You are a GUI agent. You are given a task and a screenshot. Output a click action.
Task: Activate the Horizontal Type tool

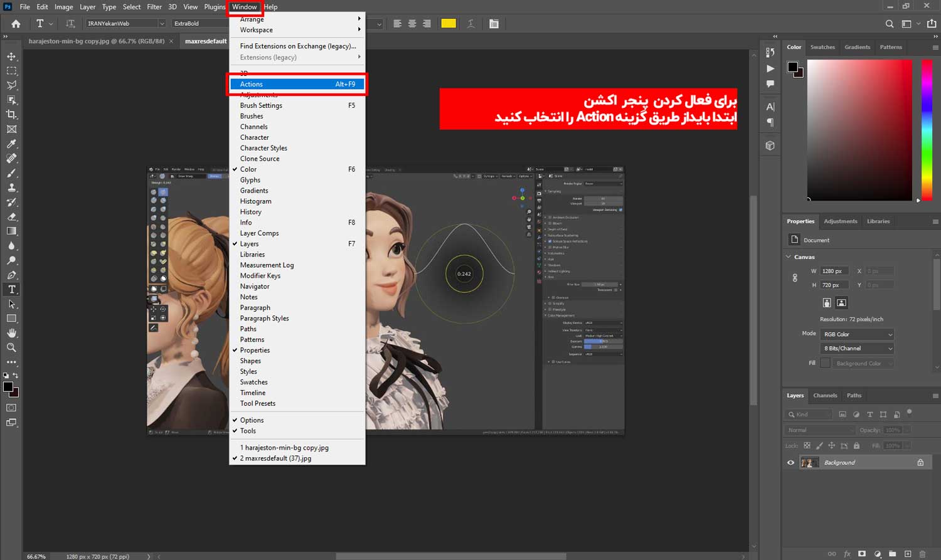point(11,289)
